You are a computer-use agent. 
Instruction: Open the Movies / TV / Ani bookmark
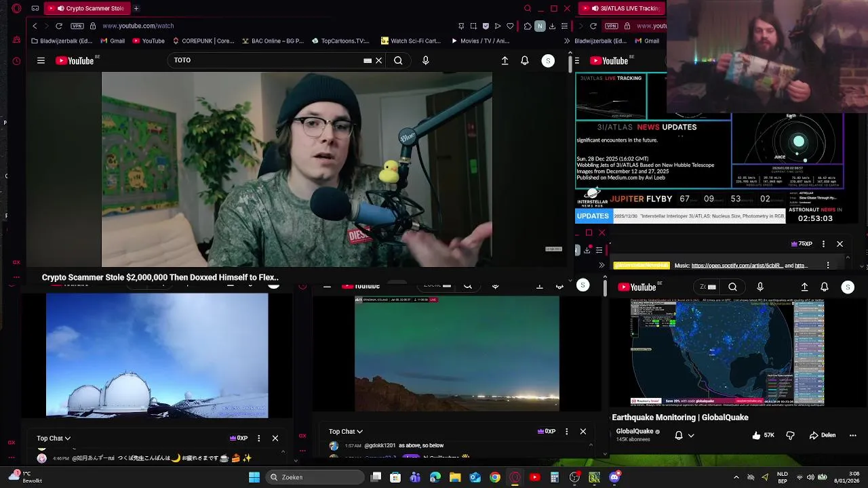click(x=480, y=41)
